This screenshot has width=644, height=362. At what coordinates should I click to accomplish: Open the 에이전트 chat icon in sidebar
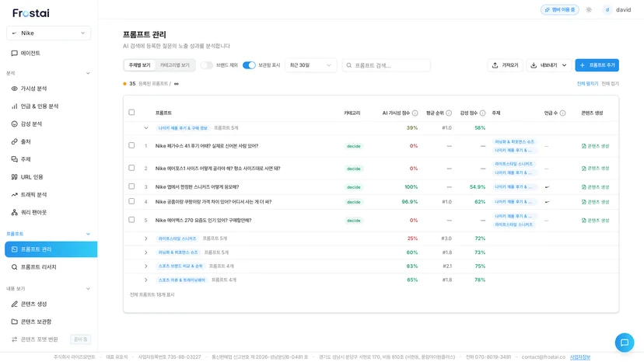14,54
